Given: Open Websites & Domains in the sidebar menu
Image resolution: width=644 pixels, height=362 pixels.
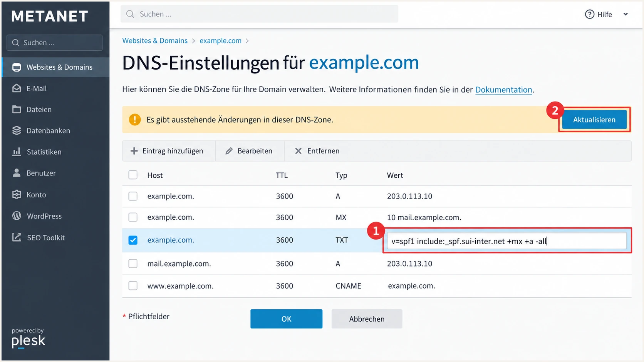Looking at the screenshot, I should [x=55, y=67].
